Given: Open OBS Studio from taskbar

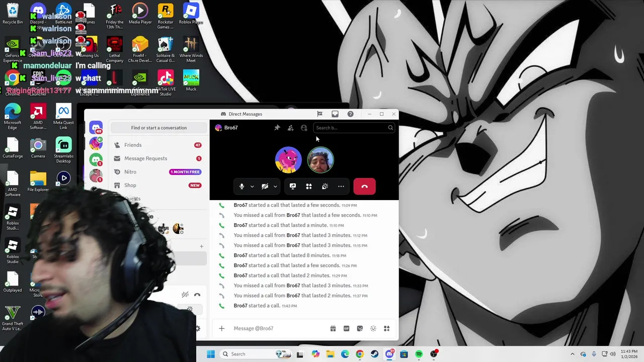Looking at the screenshot, I should click(x=434, y=354).
